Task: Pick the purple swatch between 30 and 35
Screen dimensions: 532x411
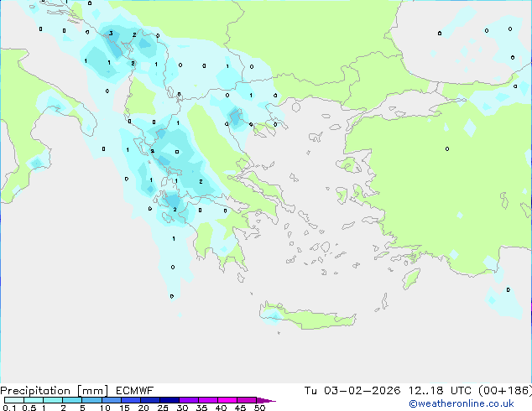Action: click(x=189, y=400)
